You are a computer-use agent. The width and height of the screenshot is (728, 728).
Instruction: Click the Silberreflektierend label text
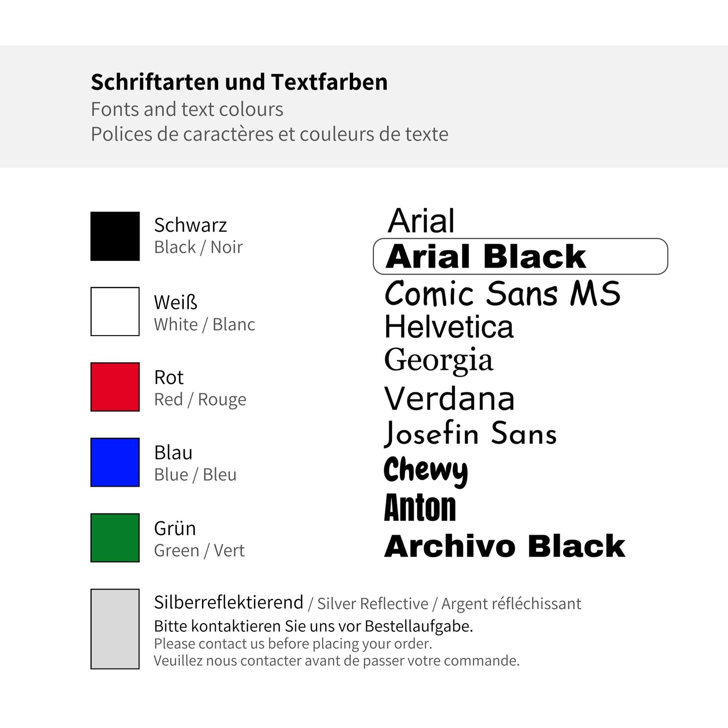[x=229, y=603]
